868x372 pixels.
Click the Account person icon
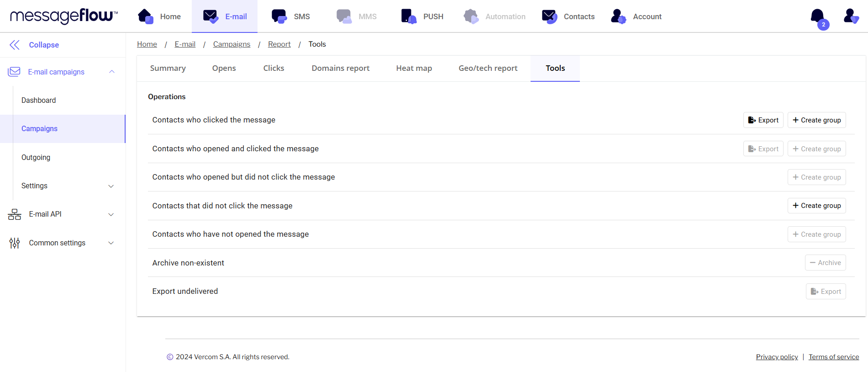coord(618,16)
